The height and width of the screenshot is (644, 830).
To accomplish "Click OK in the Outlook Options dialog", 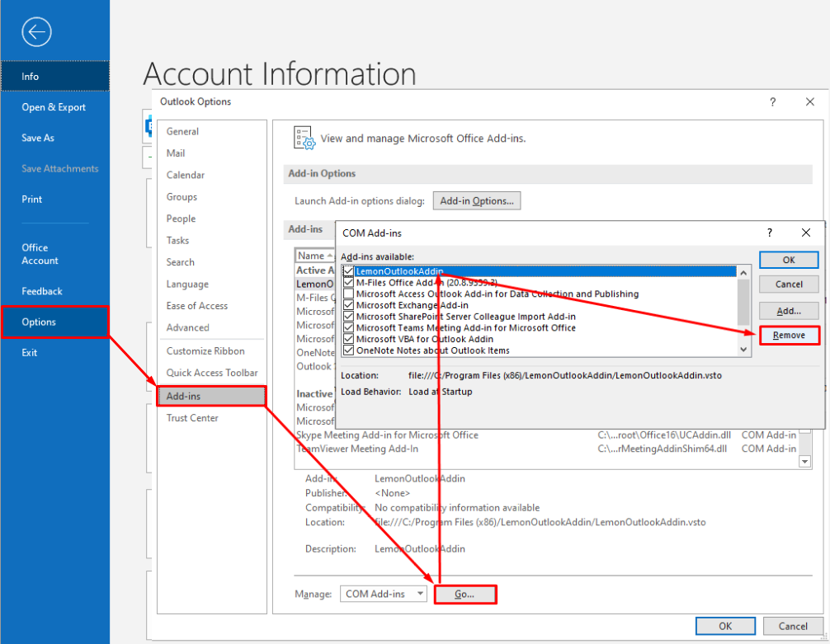I will coord(725,626).
